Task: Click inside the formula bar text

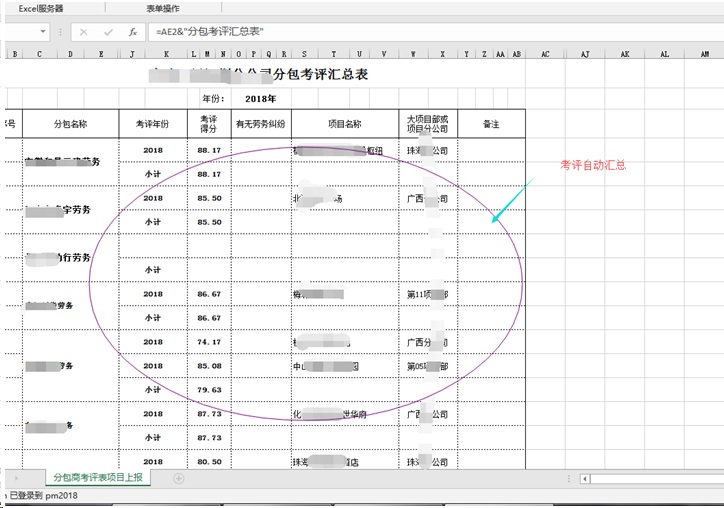Action: tap(400, 32)
